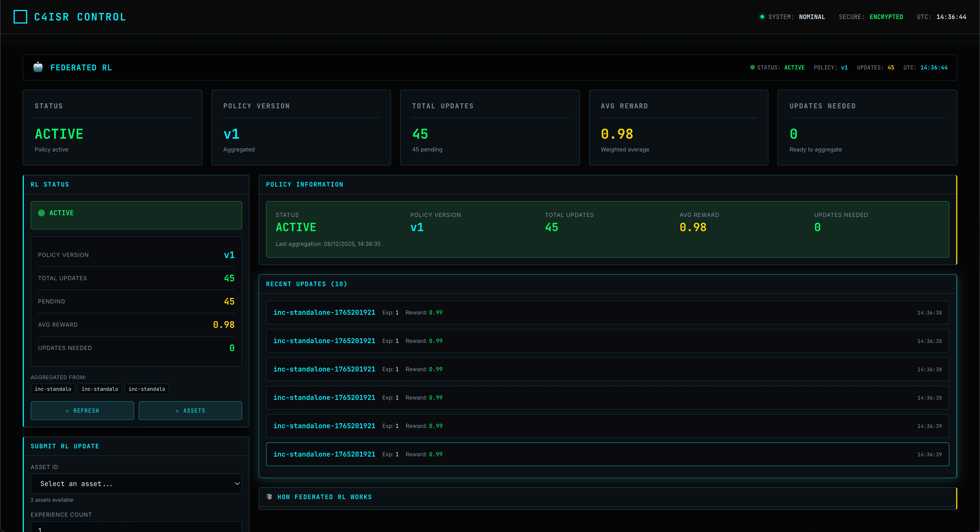Click the REFRESH button in RL STATUS panel
This screenshot has height=532, width=980.
click(82, 411)
